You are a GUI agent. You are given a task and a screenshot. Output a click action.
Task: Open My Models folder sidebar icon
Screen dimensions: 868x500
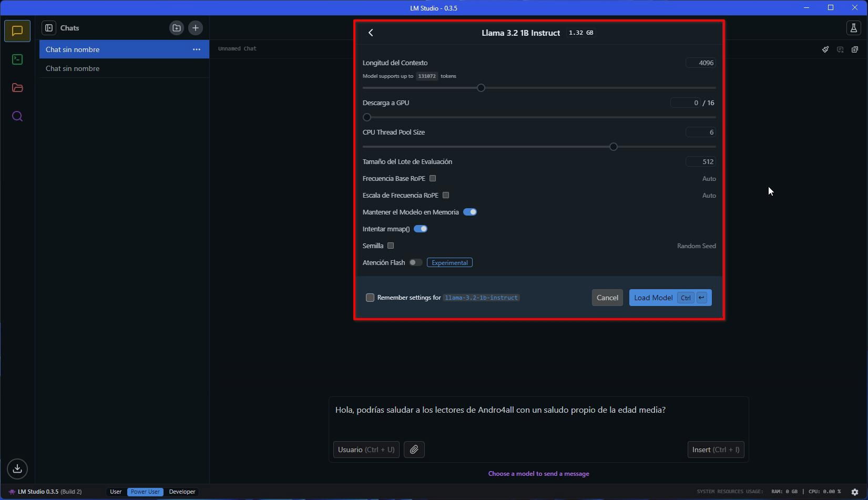17,88
